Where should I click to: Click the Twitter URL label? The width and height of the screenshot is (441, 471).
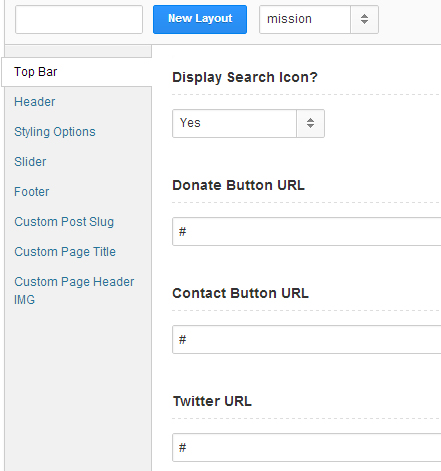pos(212,401)
